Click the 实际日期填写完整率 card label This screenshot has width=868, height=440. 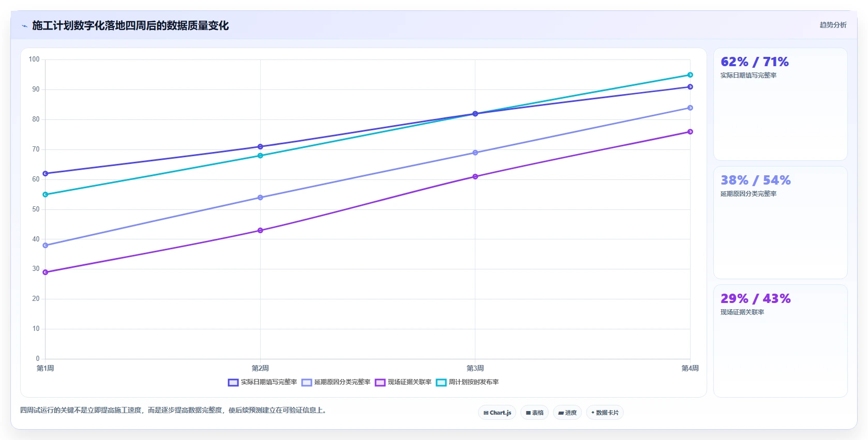749,75
